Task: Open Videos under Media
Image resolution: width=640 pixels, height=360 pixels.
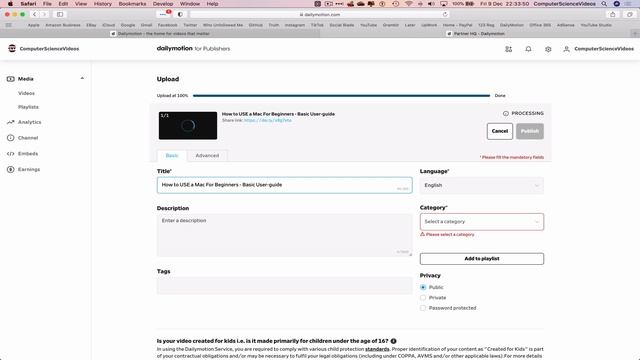Action: tap(26, 93)
